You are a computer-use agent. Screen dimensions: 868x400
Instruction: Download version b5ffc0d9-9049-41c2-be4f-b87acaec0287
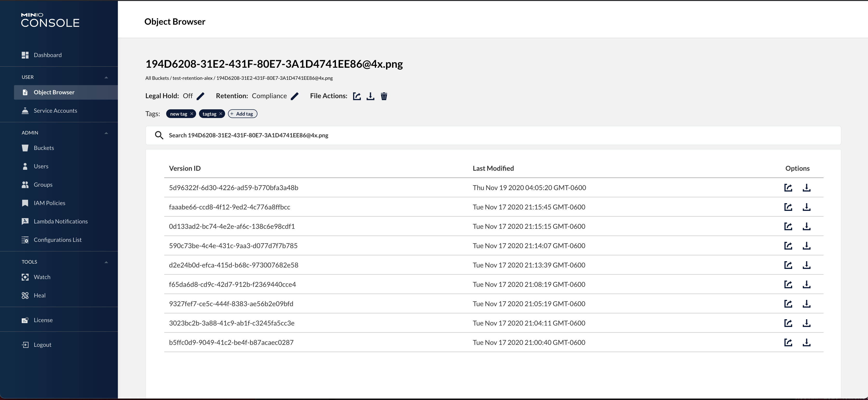tap(806, 342)
